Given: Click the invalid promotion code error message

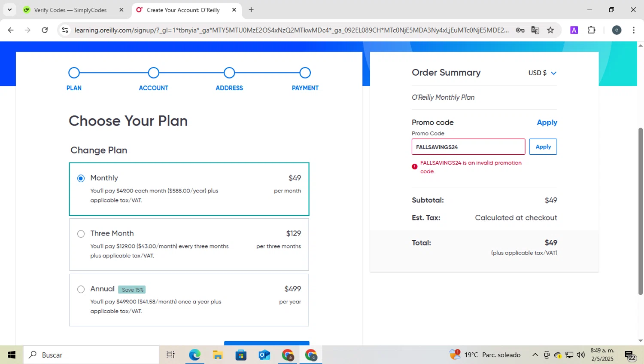Looking at the screenshot, I should (471, 167).
